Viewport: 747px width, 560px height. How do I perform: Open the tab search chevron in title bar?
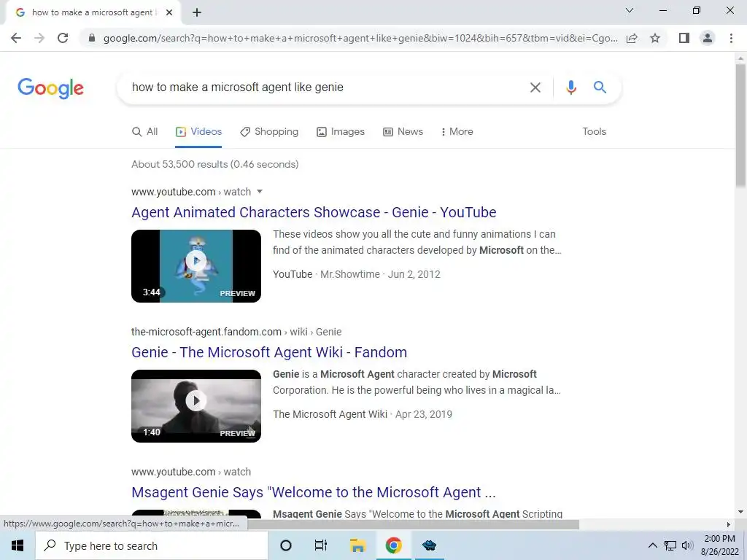630,10
